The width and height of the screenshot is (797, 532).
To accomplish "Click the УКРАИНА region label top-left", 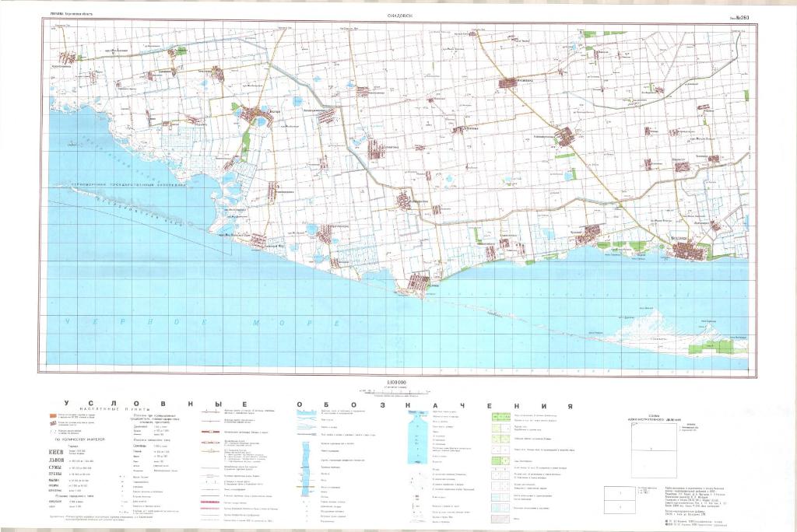I will (x=64, y=15).
